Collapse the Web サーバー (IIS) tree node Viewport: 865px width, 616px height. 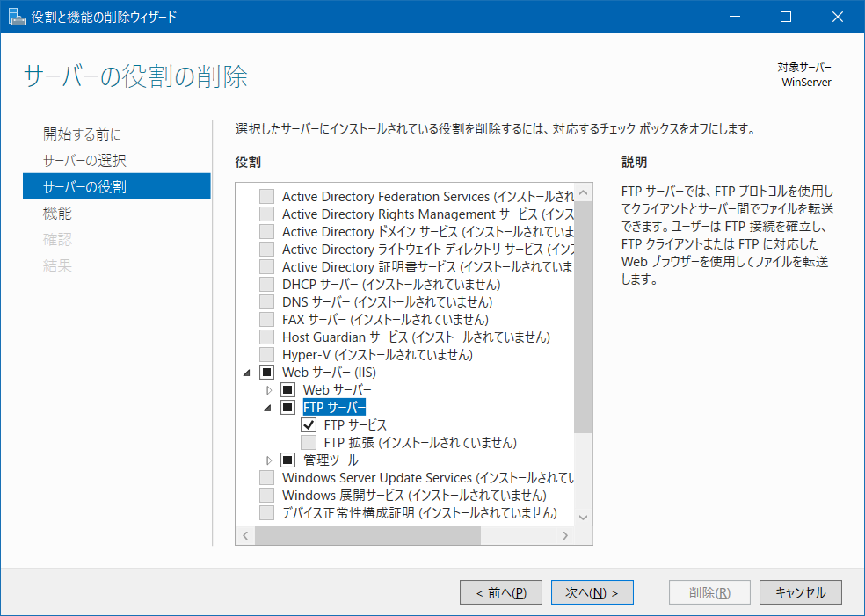[x=247, y=373]
